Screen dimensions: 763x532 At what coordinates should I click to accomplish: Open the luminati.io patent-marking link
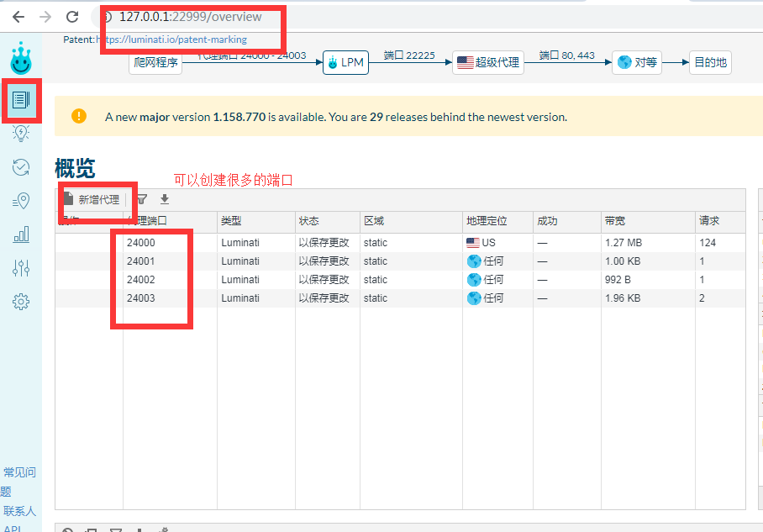tap(171, 40)
